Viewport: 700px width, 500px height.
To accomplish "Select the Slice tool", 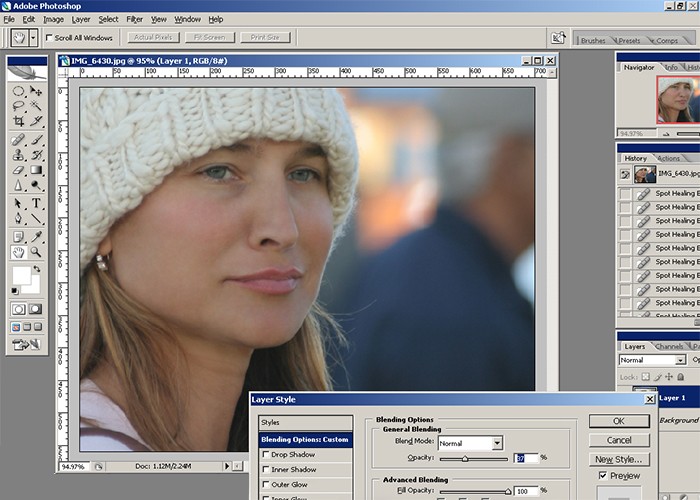I will [36, 121].
